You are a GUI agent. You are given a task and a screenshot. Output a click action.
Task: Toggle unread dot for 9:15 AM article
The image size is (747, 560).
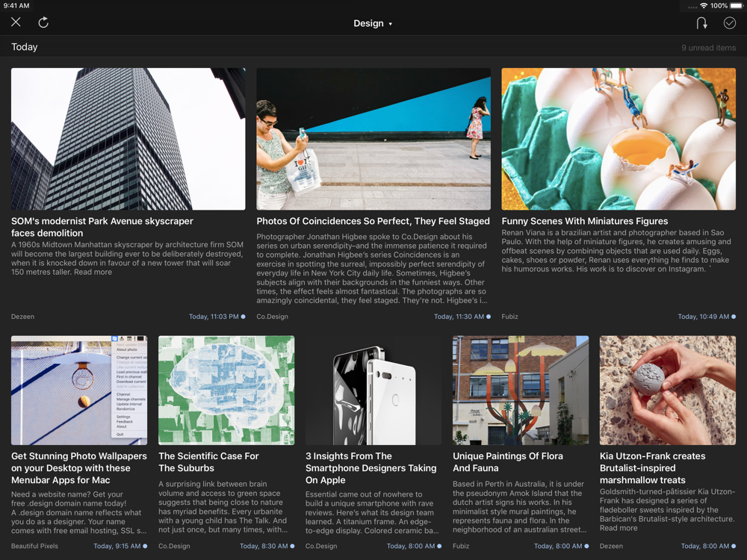point(145,547)
